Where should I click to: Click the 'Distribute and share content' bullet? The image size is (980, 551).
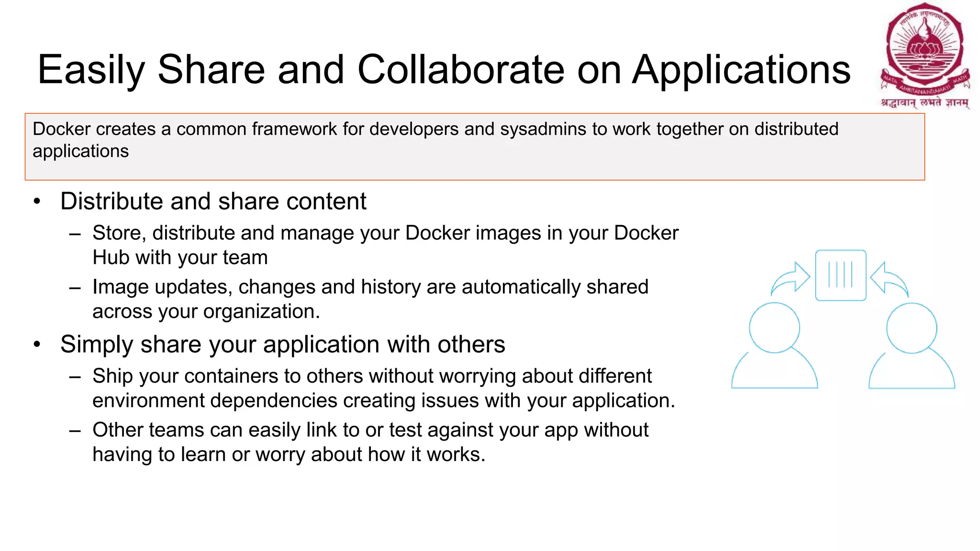pos(213,201)
